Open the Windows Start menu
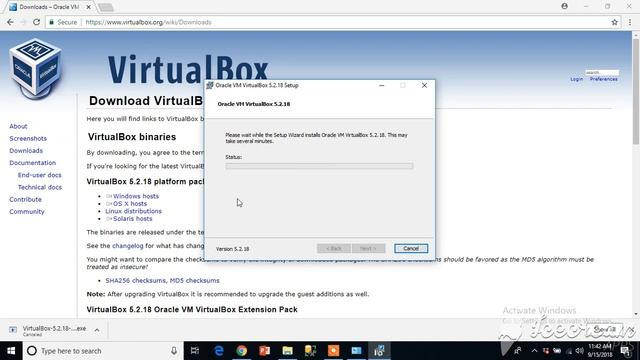Viewport: 640px width, 360px height. coord(11,351)
